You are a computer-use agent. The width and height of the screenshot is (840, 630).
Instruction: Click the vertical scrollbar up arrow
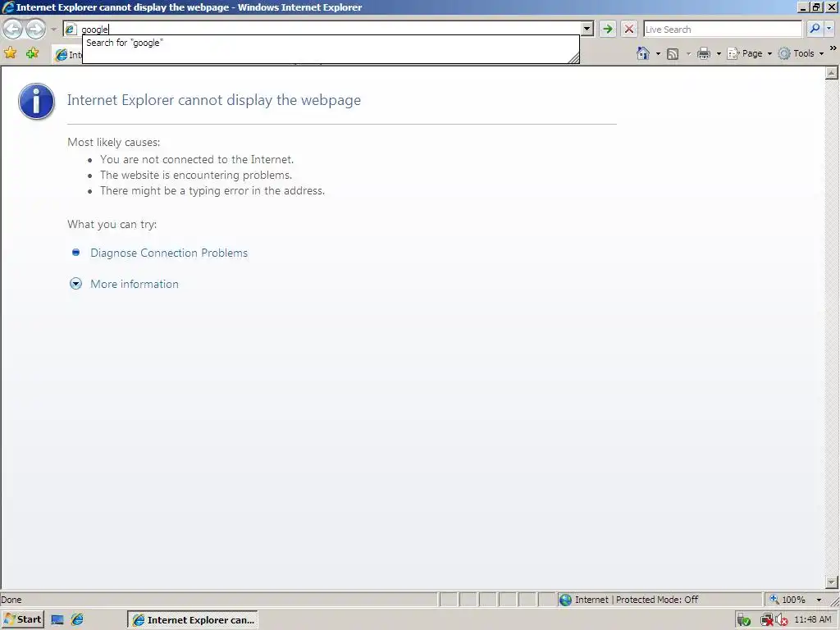pos(832,73)
